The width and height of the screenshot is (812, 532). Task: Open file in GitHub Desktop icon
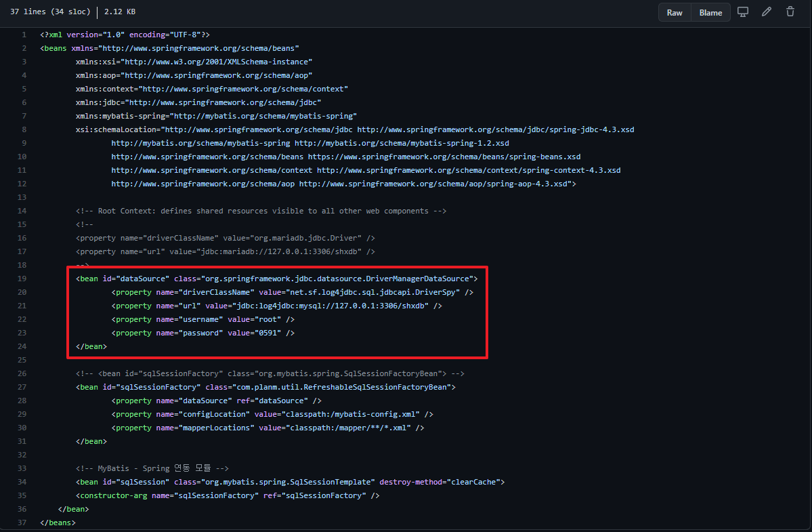[x=743, y=12]
